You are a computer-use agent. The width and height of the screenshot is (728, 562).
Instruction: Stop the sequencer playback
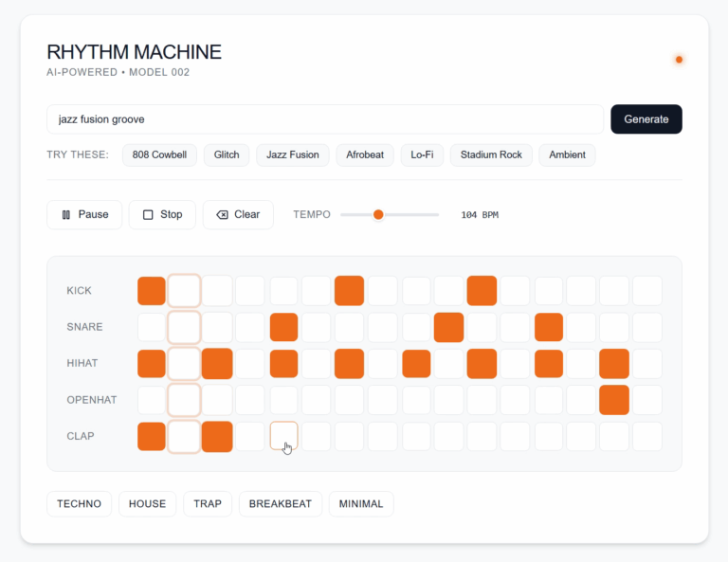click(162, 214)
